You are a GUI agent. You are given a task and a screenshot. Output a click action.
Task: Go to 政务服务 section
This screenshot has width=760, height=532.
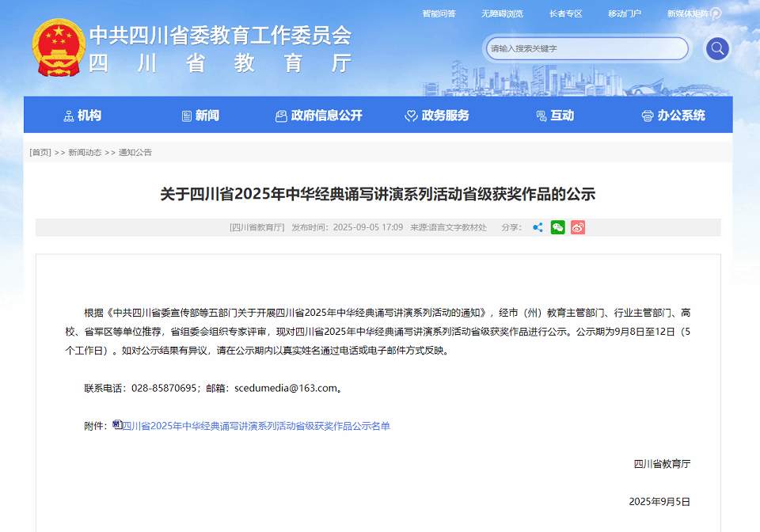(x=437, y=116)
